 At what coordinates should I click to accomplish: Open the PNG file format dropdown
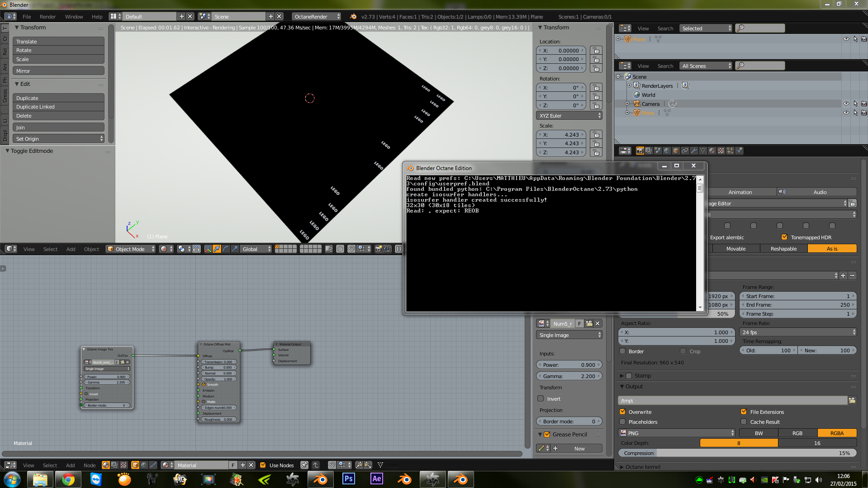677,433
